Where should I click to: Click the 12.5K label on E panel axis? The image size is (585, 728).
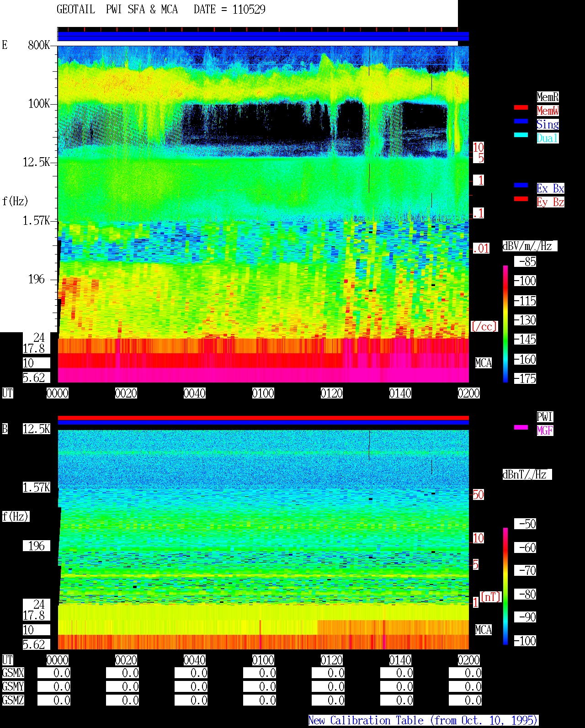point(36,162)
